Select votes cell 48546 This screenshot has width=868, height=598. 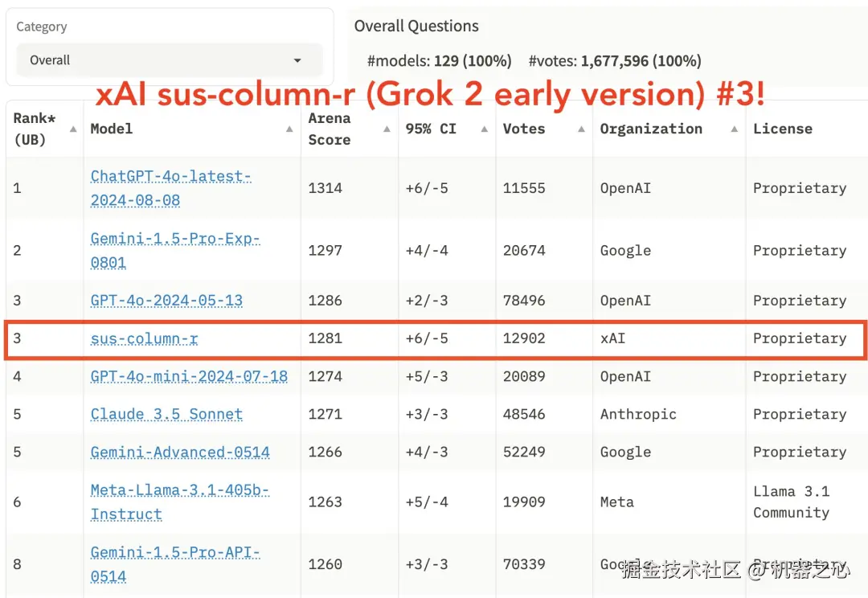(524, 414)
